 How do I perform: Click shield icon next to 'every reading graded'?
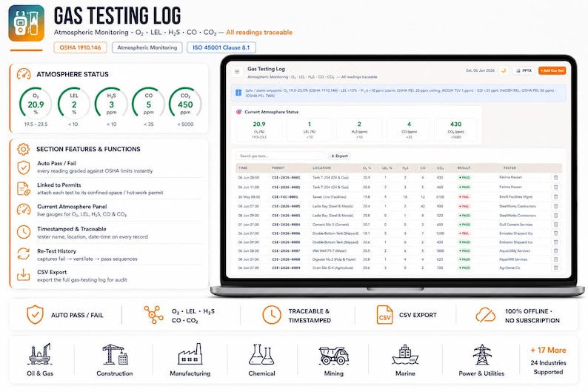[24, 167]
